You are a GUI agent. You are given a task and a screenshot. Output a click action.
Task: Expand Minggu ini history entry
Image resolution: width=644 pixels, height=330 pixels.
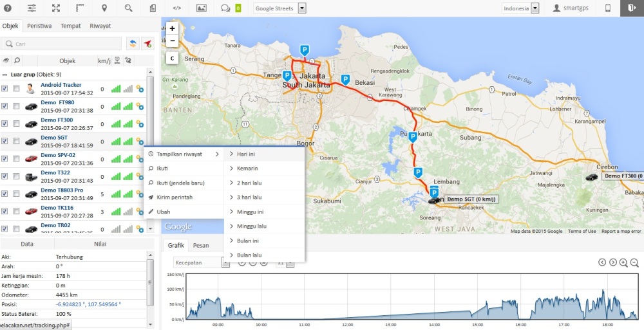tap(265, 212)
